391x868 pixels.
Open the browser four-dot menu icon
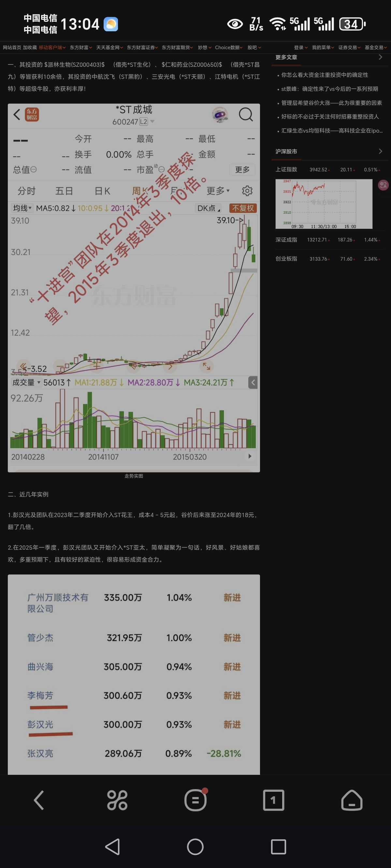(117, 800)
